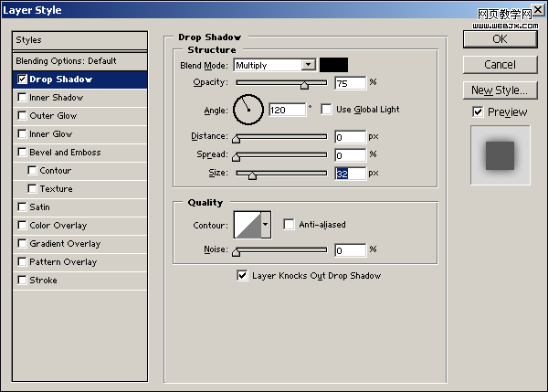Select the Outer Glow style row

(79, 116)
